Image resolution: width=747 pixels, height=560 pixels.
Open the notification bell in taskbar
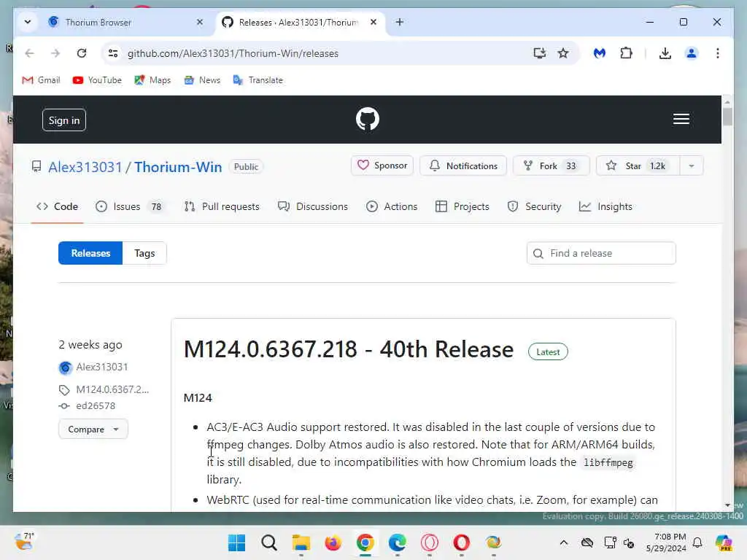pyautogui.click(x=697, y=542)
